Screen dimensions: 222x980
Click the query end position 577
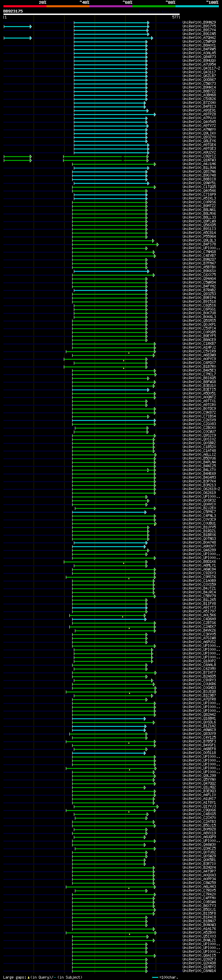point(175,17)
